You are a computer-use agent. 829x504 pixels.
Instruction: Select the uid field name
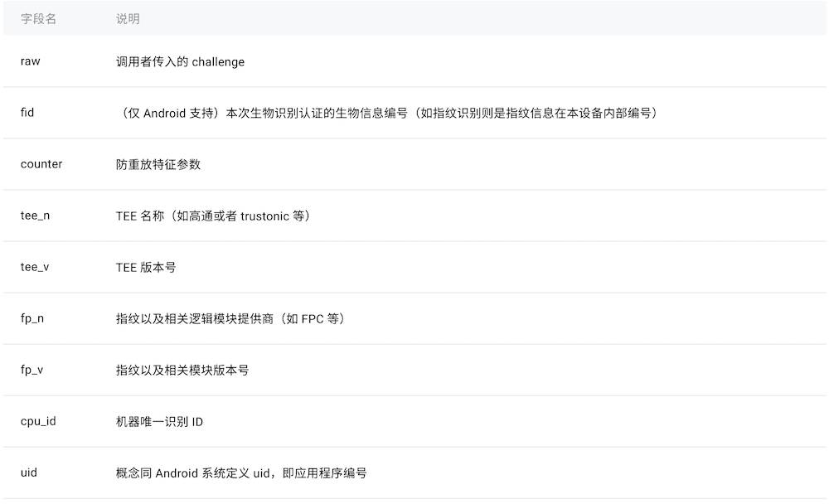29,472
